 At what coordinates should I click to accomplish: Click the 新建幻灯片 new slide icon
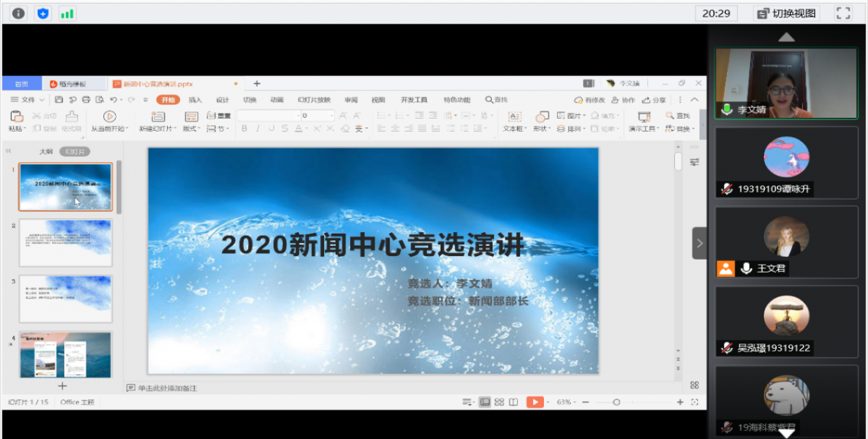click(157, 116)
